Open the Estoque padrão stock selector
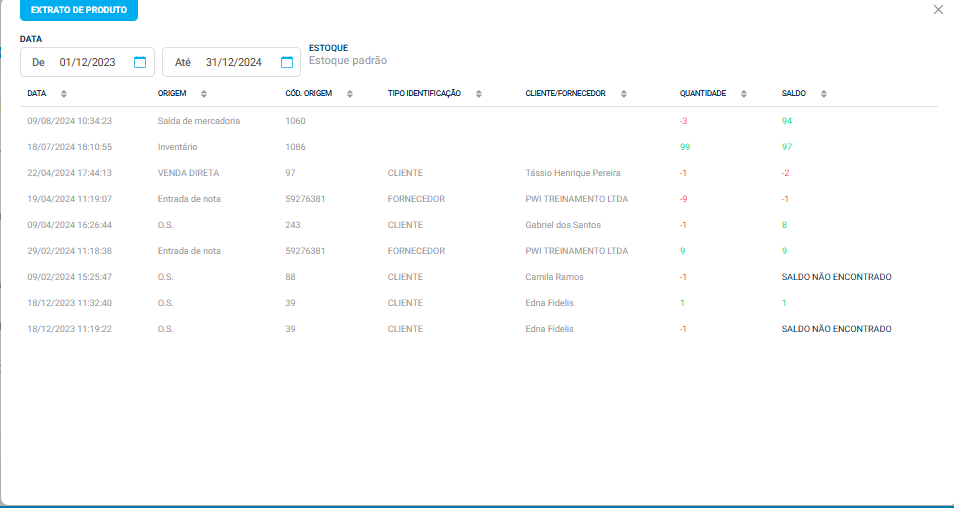 (x=347, y=61)
